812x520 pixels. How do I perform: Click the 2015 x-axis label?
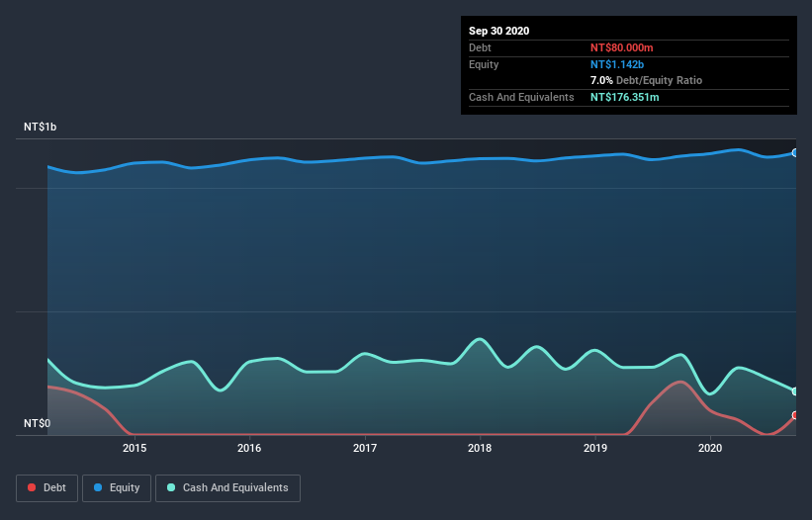135,448
